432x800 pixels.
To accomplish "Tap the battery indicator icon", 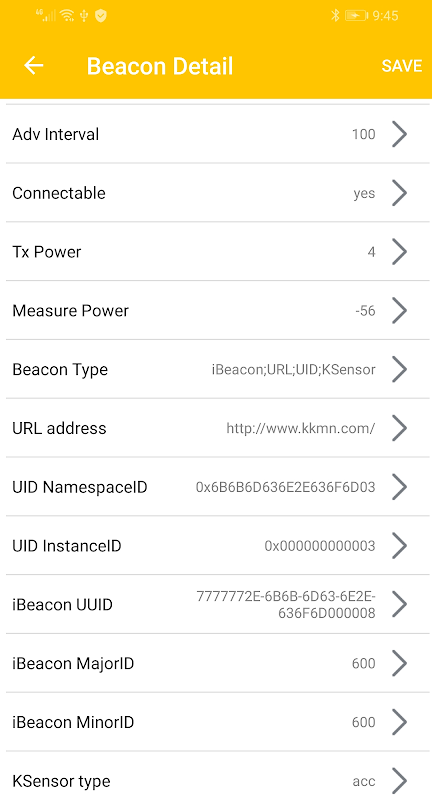I will [357, 16].
